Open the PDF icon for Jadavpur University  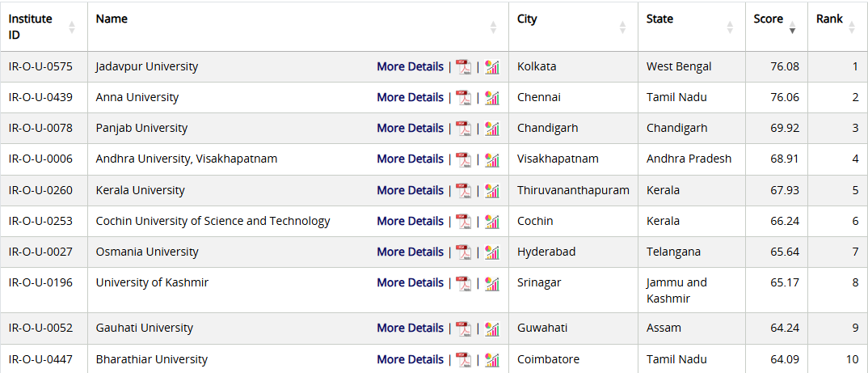(463, 66)
